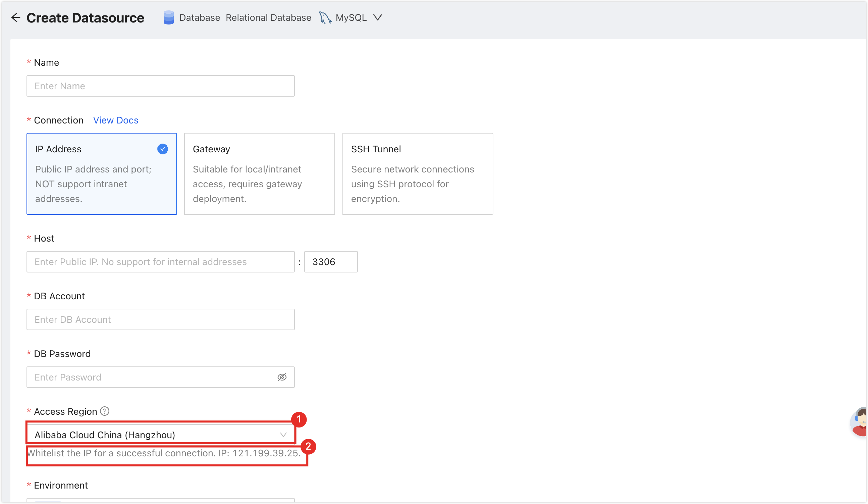Focus the Enter DB Account field

[161, 319]
